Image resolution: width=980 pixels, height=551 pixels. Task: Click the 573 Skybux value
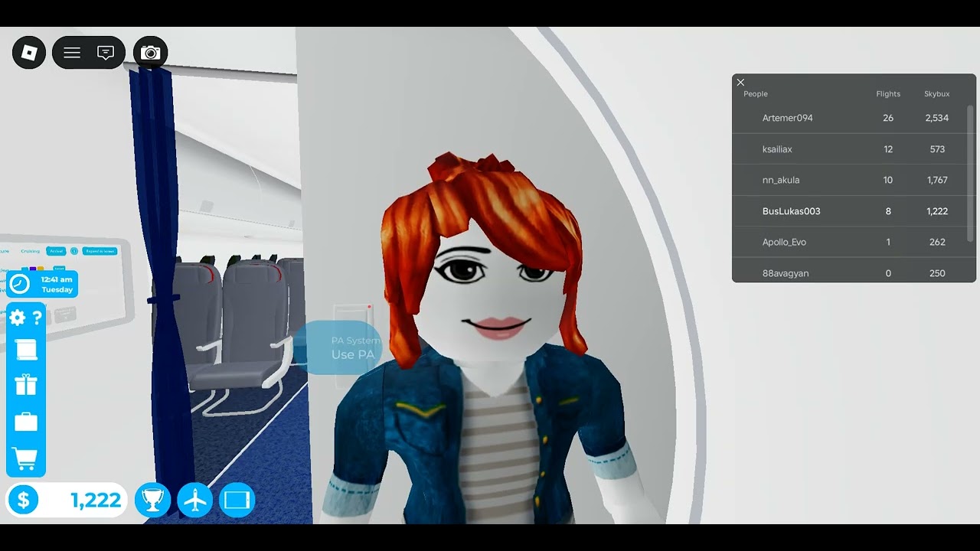point(937,149)
